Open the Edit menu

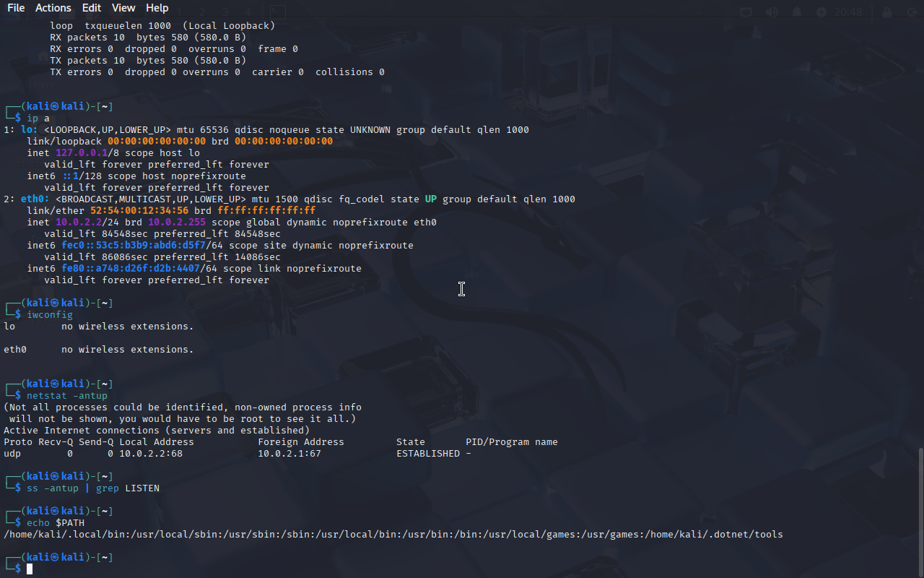tap(92, 8)
